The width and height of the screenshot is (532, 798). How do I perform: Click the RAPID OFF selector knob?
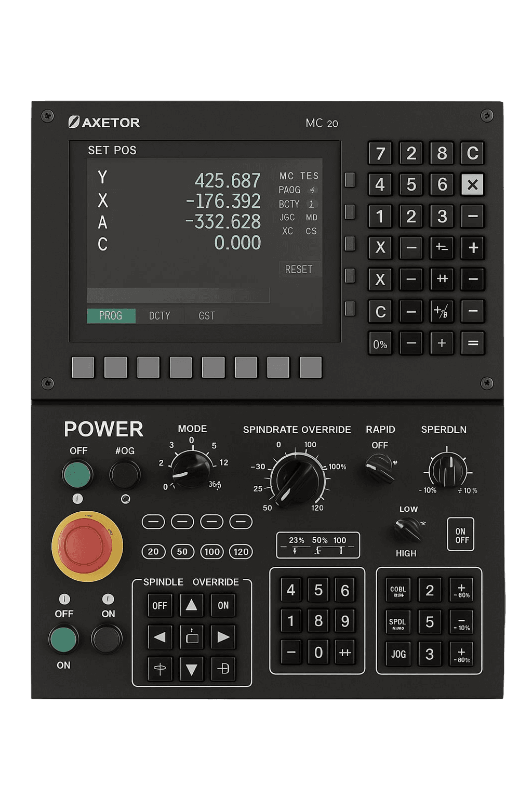click(380, 468)
